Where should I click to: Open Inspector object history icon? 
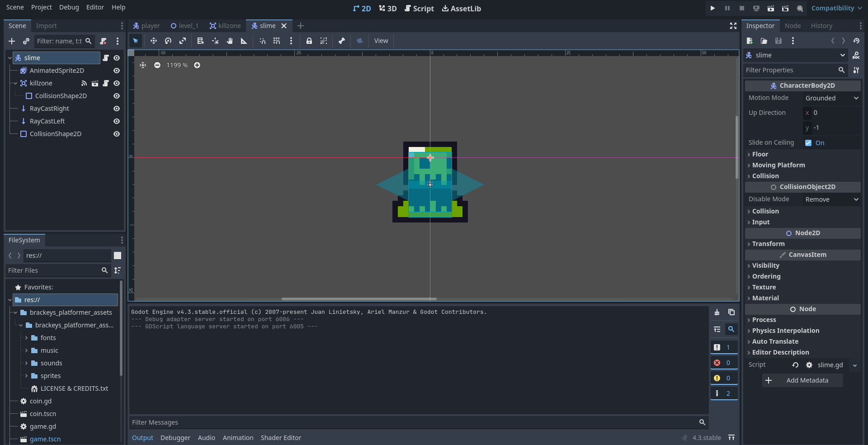(x=856, y=41)
